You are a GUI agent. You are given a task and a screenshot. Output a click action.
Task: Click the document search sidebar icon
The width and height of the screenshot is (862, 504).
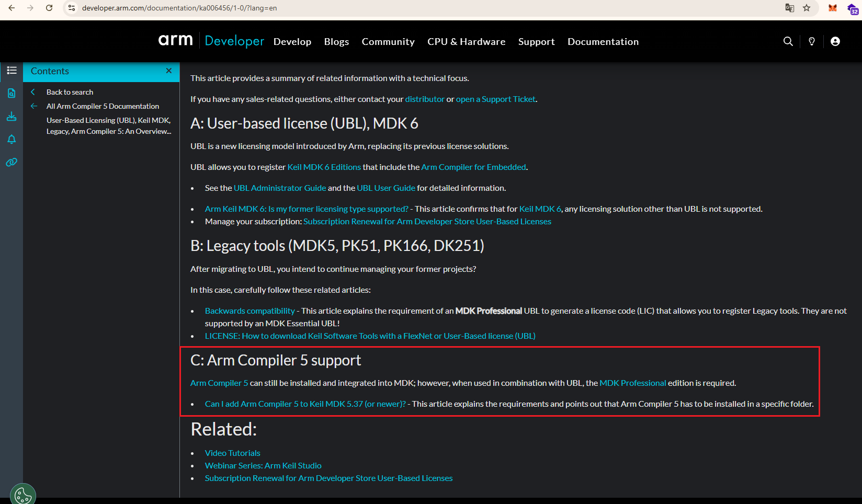click(12, 93)
